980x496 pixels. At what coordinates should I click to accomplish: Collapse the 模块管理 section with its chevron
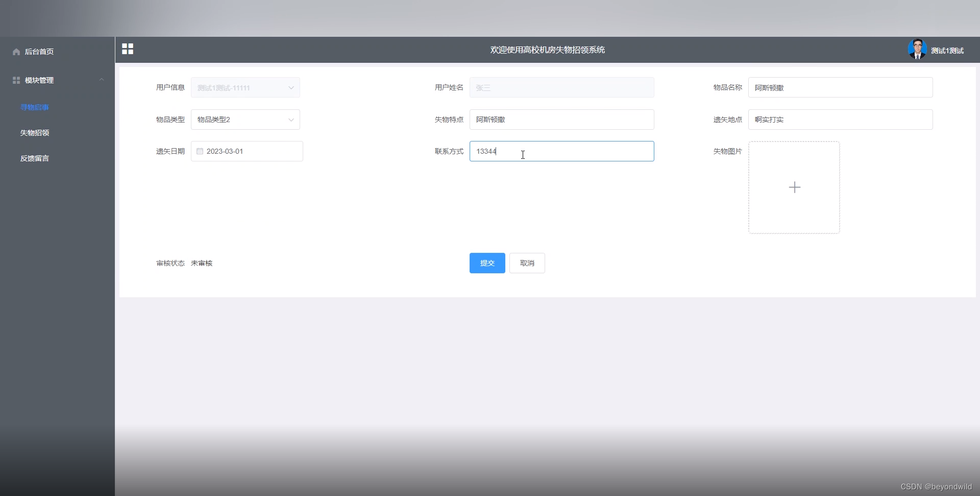101,80
